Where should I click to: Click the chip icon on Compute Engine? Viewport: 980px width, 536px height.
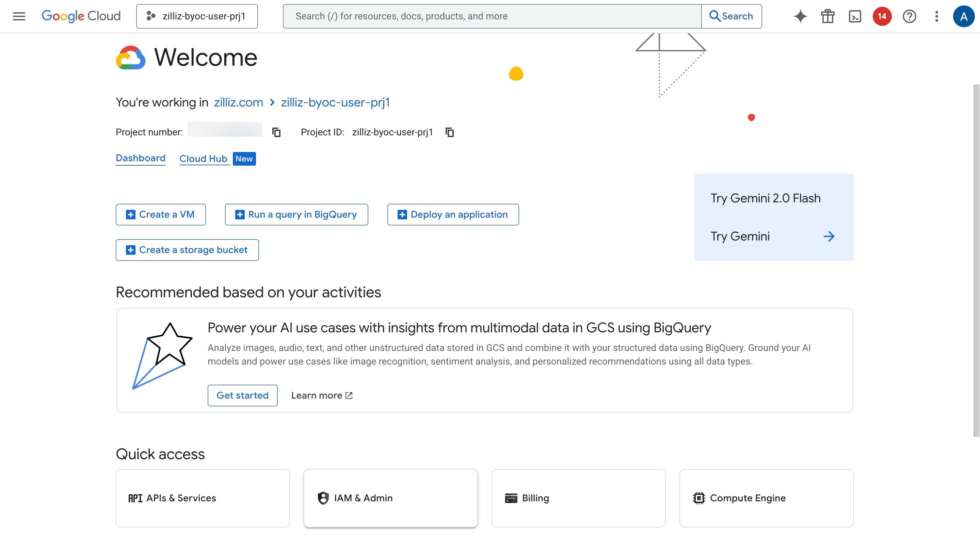coord(699,498)
